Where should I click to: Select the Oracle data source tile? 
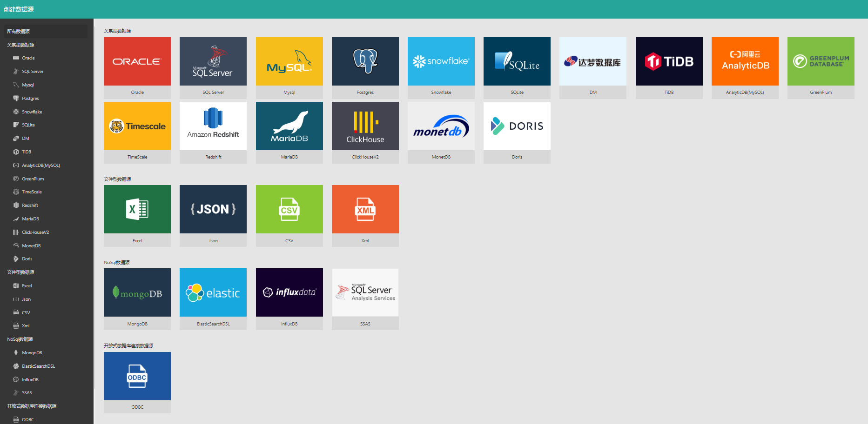tap(137, 68)
